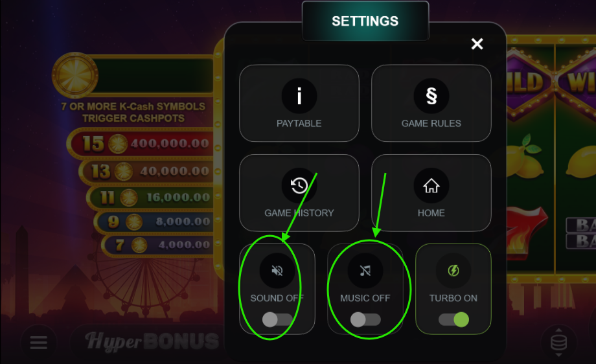Open the Paytable info icon
The width and height of the screenshot is (596, 364).
coord(299,96)
